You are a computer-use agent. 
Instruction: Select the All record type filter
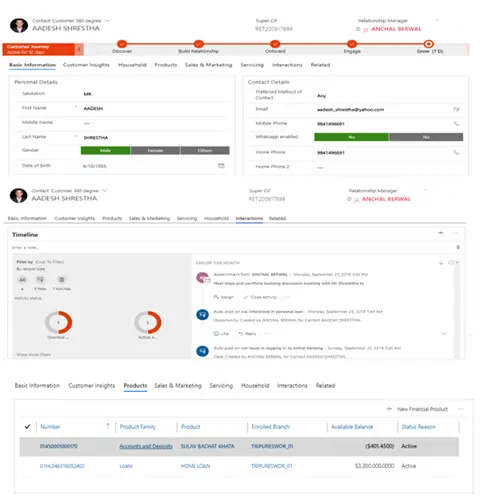tap(22, 280)
